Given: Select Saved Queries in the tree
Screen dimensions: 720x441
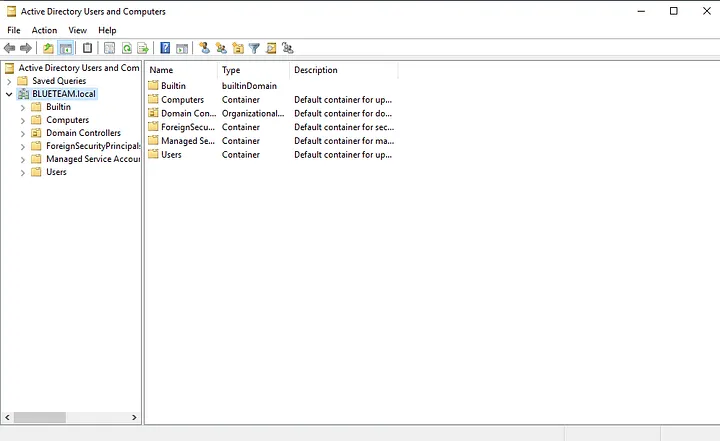Looking at the screenshot, I should tap(59, 81).
